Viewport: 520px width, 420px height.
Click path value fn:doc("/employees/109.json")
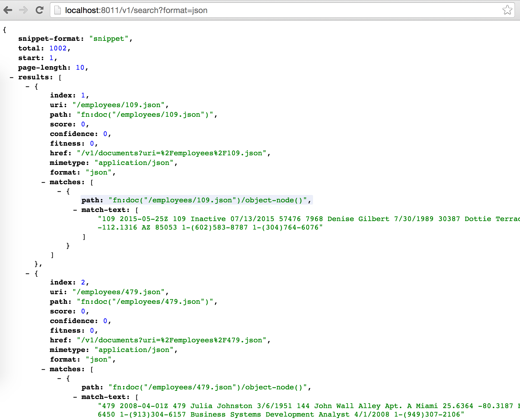[145, 114]
